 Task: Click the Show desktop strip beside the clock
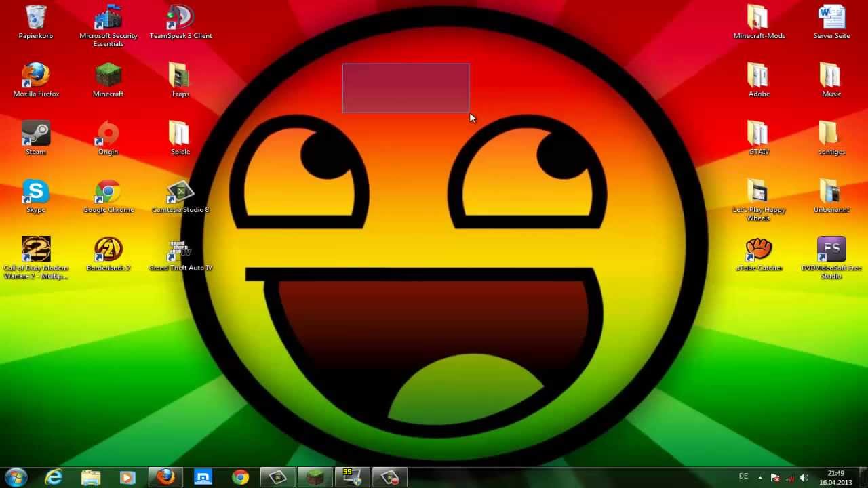pos(863,478)
